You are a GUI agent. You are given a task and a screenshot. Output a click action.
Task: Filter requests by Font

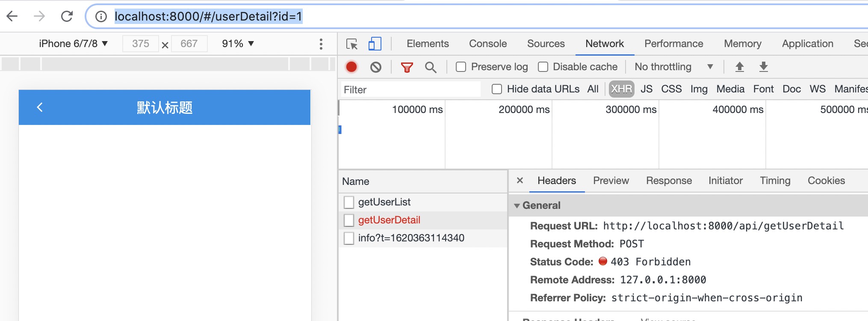[x=764, y=89]
